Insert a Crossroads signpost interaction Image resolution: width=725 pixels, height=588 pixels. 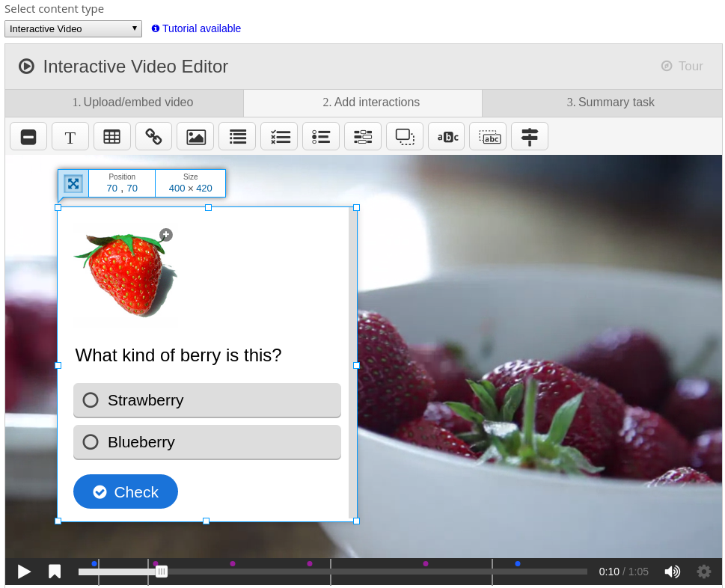530,137
